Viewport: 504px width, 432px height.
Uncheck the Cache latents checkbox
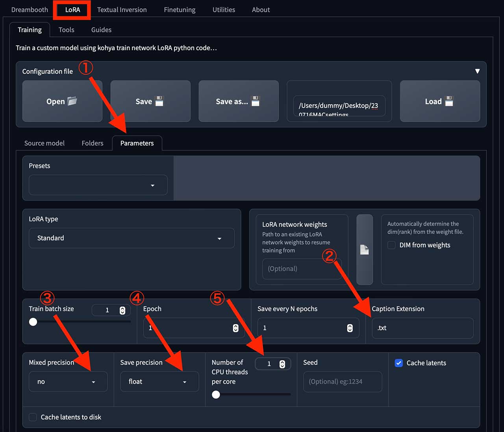pos(399,363)
